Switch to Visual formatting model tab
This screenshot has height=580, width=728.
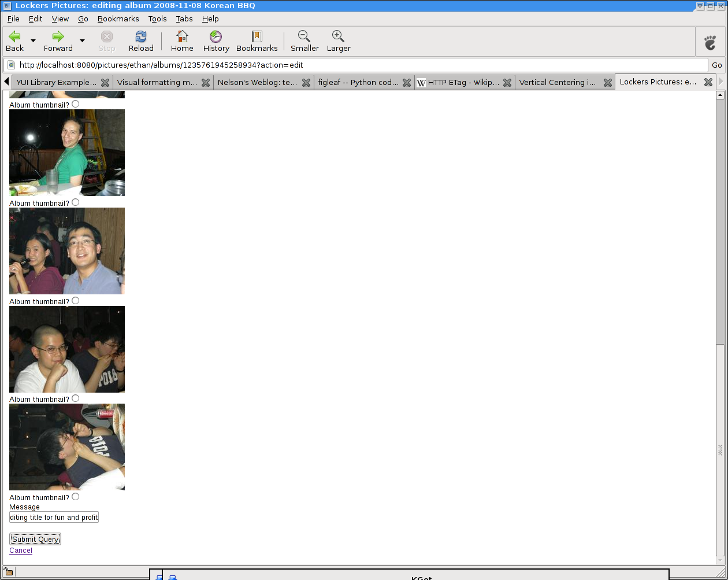(x=157, y=83)
